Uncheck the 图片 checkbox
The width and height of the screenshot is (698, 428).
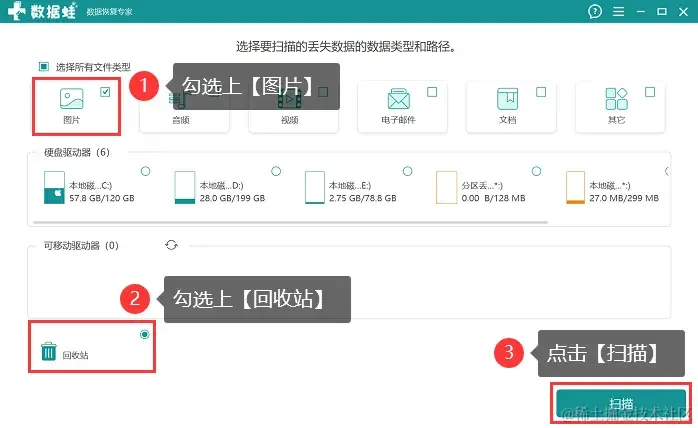coord(105,92)
